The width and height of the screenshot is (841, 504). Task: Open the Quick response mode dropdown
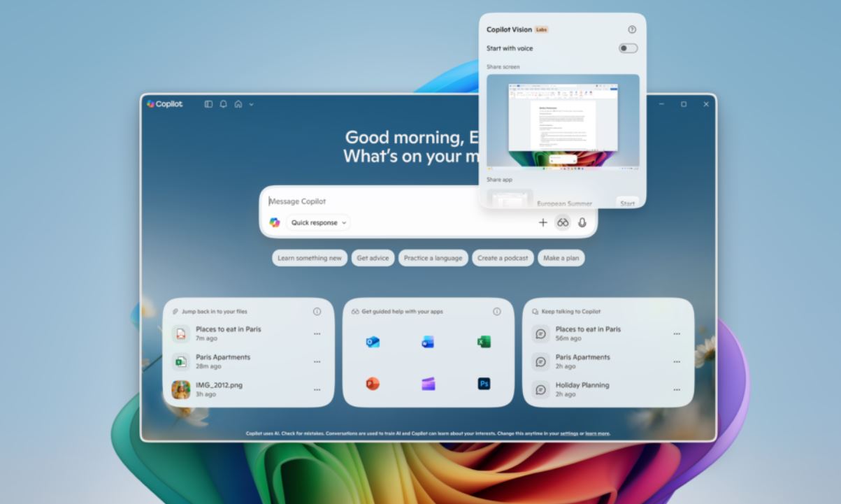318,222
